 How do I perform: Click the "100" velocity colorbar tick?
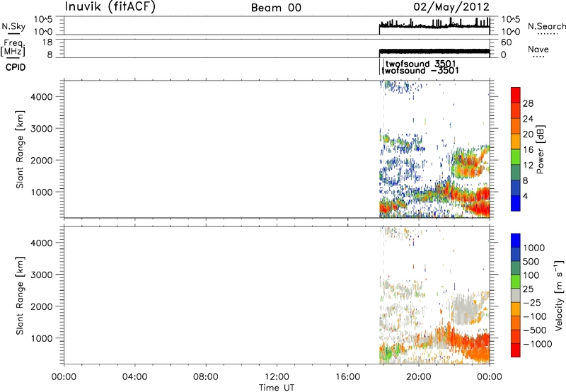(x=531, y=275)
